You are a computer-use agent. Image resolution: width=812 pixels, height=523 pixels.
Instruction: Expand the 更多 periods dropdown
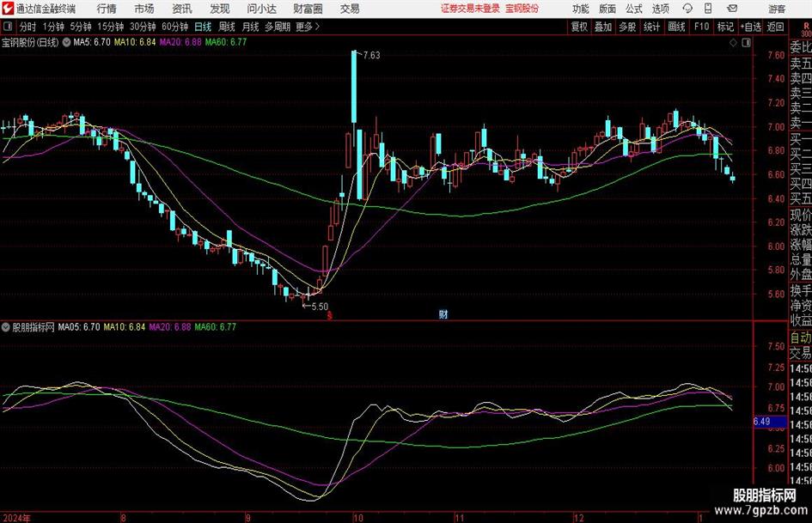[307, 27]
